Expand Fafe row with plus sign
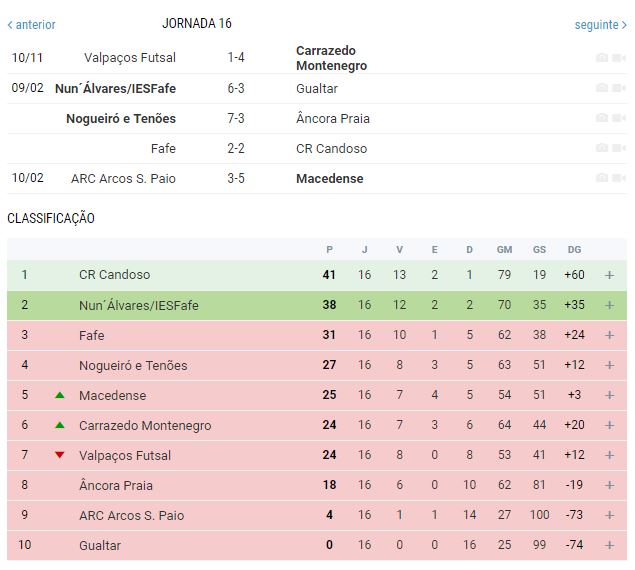Image resolution: width=635 pixels, height=570 pixels. click(609, 335)
